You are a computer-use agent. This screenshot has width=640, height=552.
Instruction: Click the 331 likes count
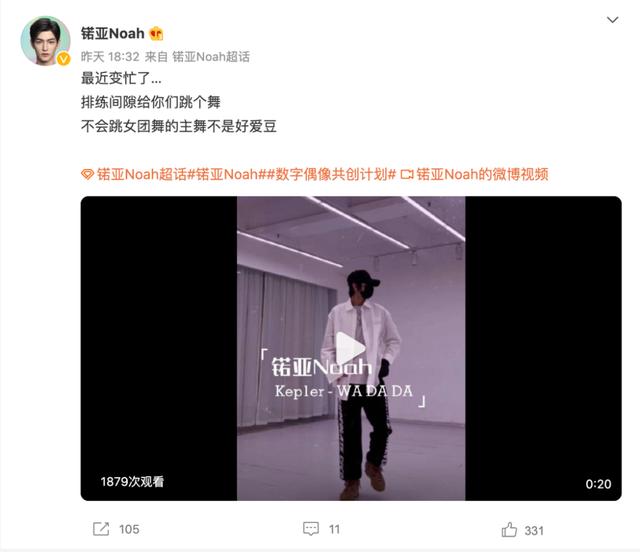[534, 530]
